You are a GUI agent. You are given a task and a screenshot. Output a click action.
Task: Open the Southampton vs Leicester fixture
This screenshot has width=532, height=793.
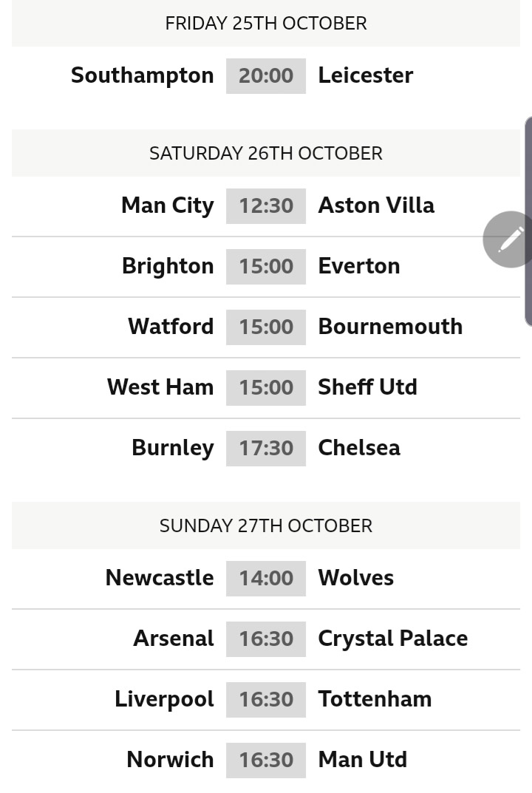pyautogui.click(x=266, y=76)
